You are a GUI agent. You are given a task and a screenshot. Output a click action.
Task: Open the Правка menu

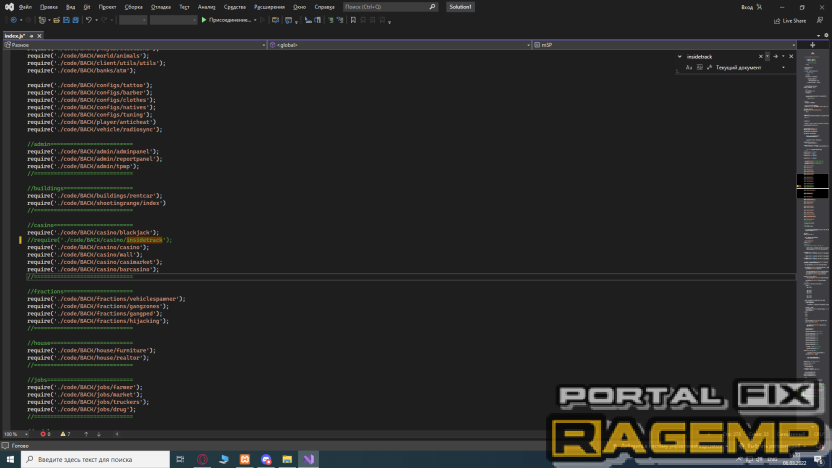point(49,7)
